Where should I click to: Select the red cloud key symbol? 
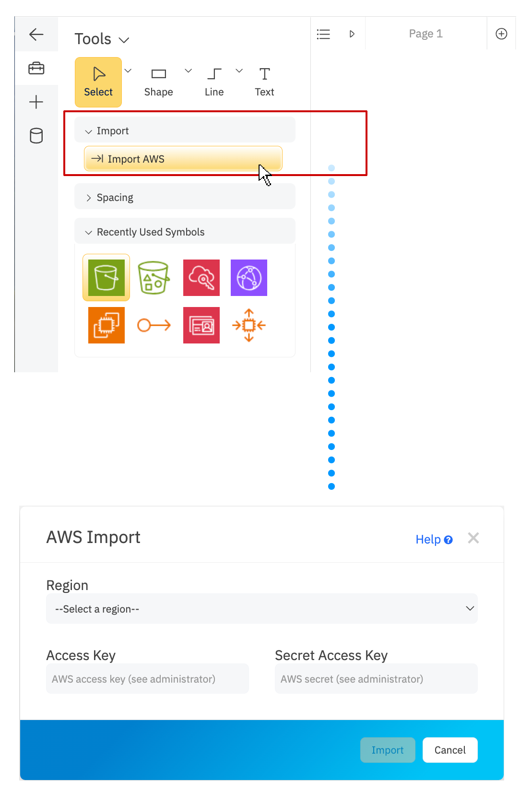(x=201, y=278)
